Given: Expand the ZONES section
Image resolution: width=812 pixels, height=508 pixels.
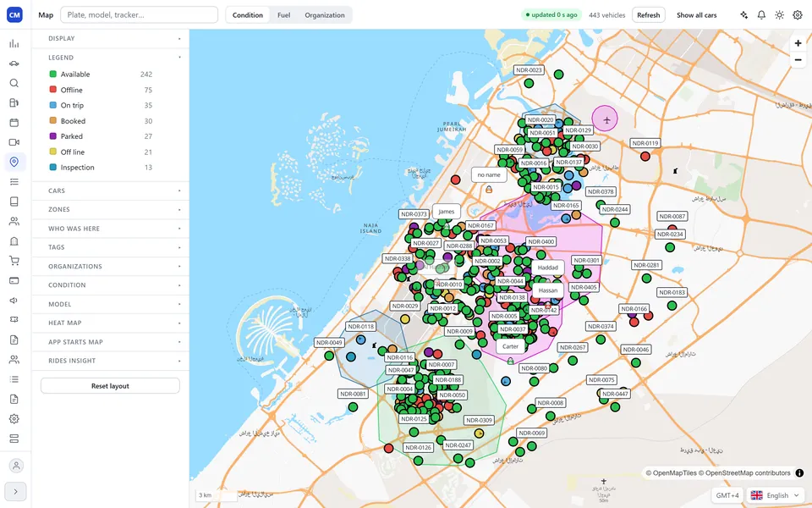Looking at the screenshot, I should coord(110,209).
